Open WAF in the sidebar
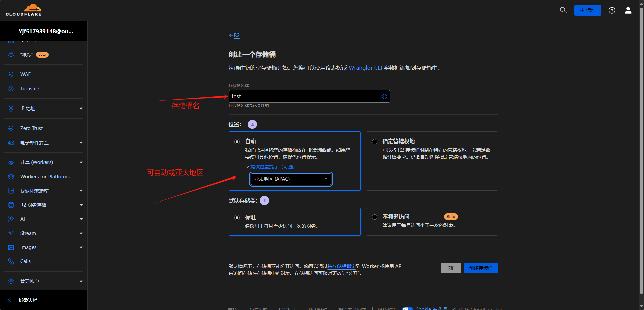 click(x=25, y=74)
